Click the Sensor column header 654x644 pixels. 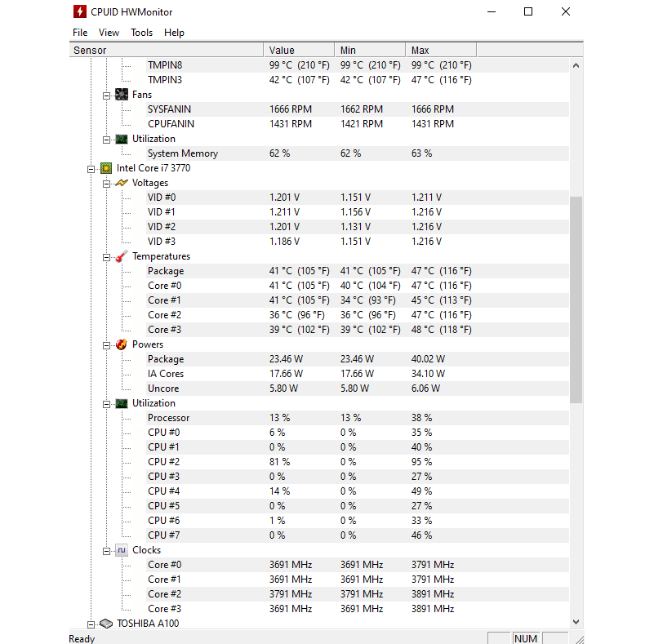pos(167,50)
